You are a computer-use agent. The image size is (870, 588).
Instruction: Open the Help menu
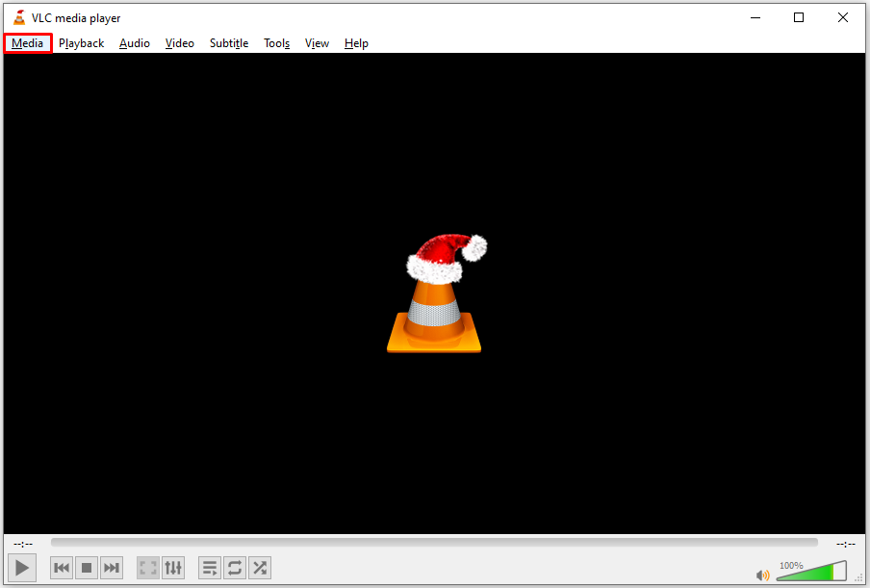pyautogui.click(x=356, y=43)
